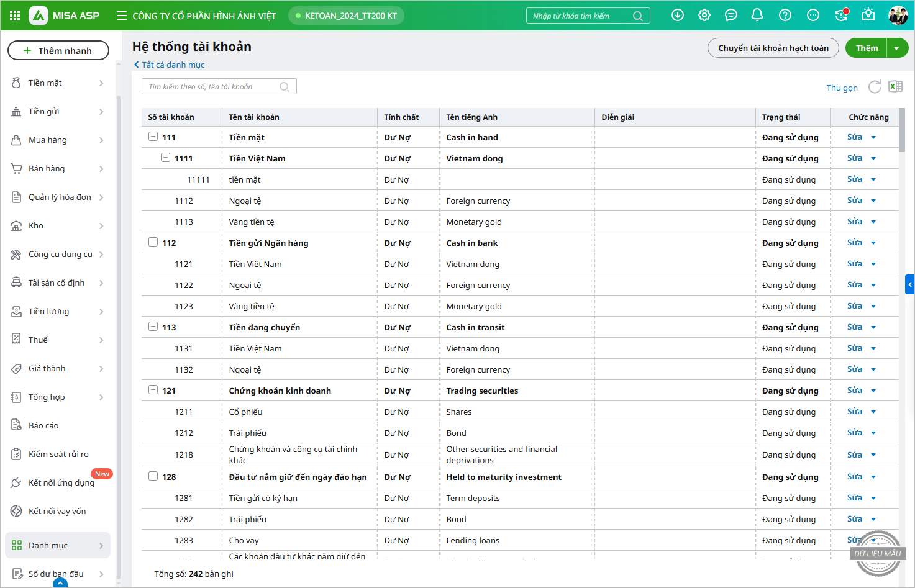Go back to Tất cả danh mục

(x=170, y=65)
